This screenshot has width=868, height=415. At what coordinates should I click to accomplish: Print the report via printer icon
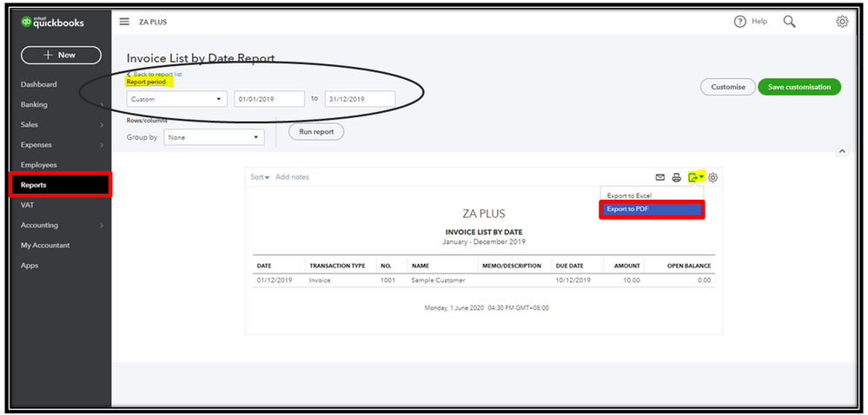(676, 178)
